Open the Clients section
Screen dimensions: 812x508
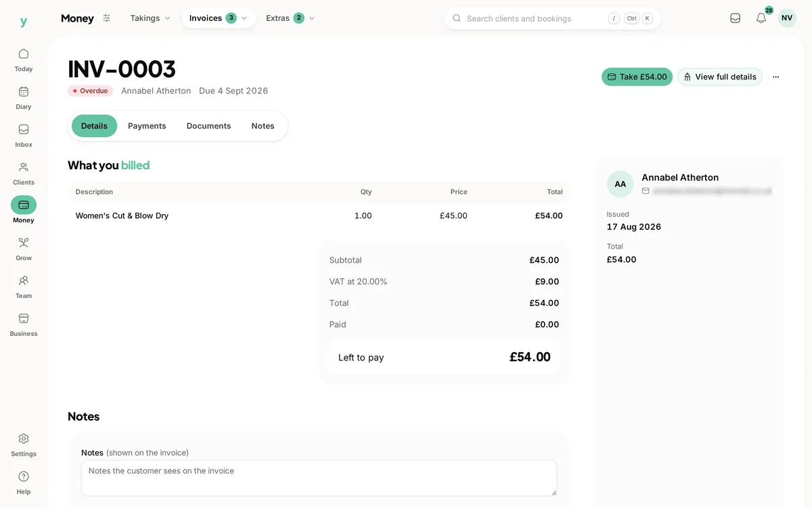pyautogui.click(x=24, y=173)
